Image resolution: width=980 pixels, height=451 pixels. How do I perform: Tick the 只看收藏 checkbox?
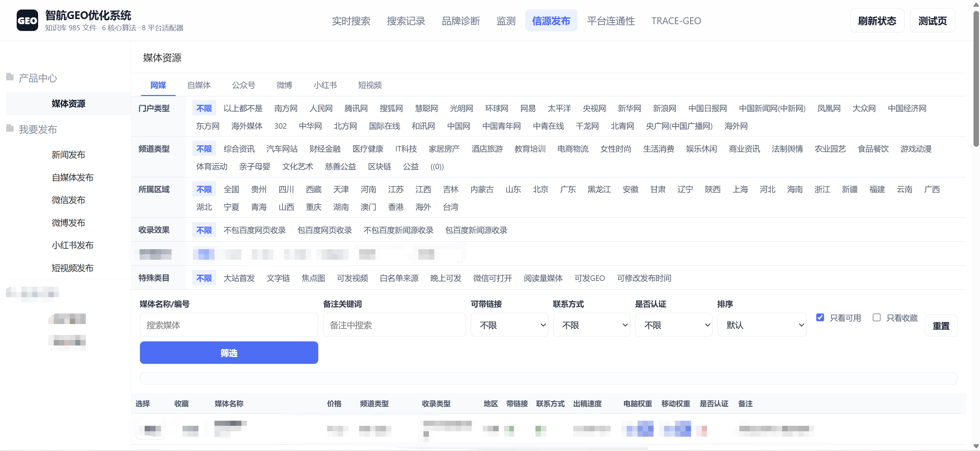click(x=877, y=318)
